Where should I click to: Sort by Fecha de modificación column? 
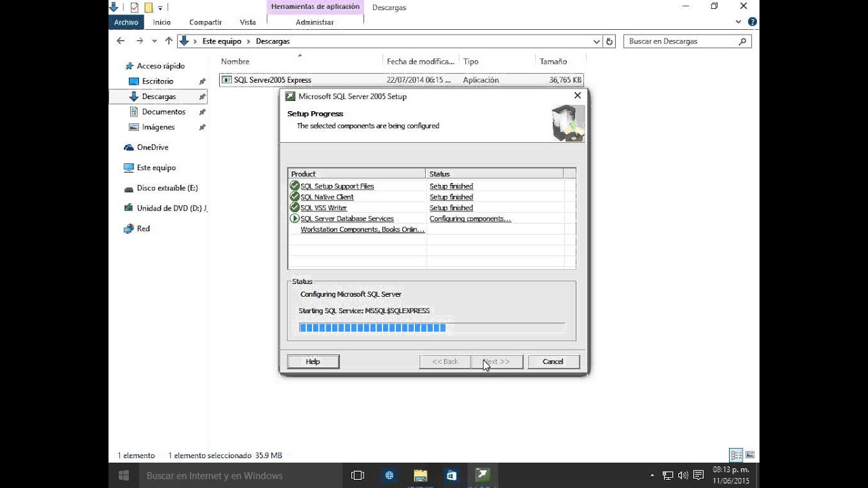[420, 62]
